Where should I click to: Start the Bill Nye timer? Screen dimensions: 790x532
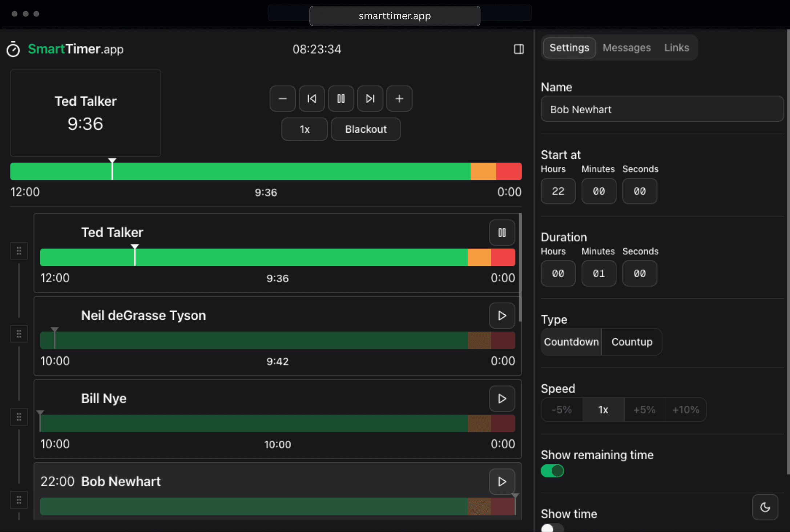tap(502, 399)
